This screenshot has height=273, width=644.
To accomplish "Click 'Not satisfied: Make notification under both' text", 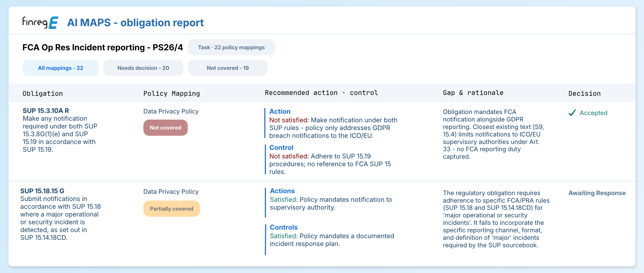I will pyautogui.click(x=333, y=120).
